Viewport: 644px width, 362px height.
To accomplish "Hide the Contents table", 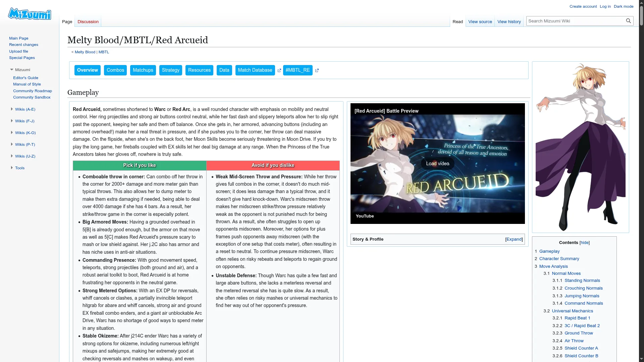I will click(584, 243).
